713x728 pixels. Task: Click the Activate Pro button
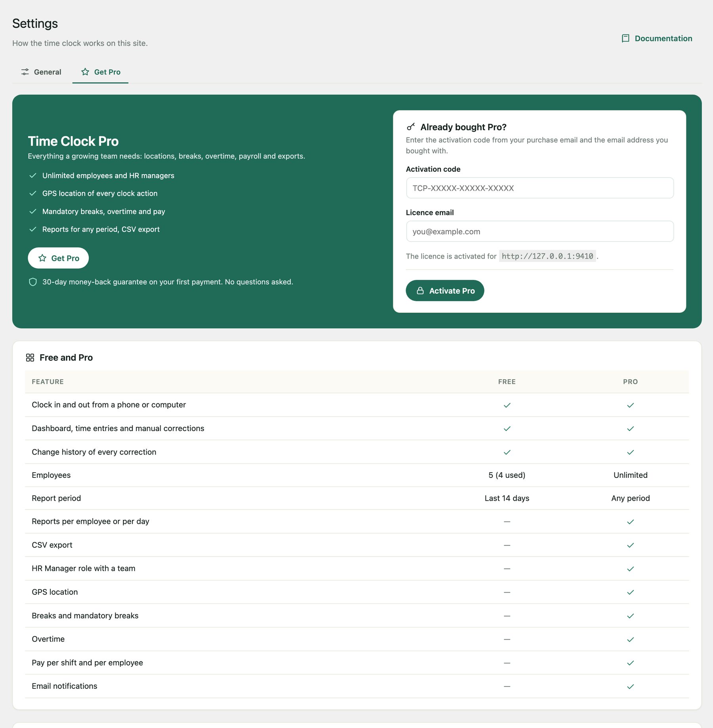[445, 291]
